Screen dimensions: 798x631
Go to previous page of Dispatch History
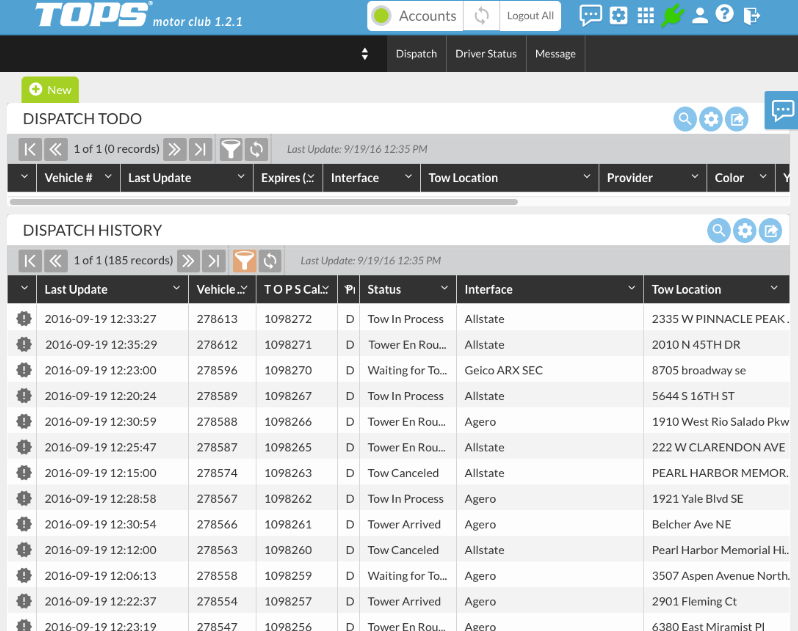coord(55,261)
